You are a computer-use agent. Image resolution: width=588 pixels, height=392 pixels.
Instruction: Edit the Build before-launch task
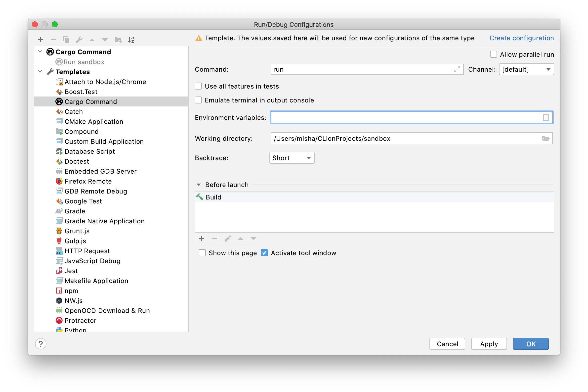[228, 239]
